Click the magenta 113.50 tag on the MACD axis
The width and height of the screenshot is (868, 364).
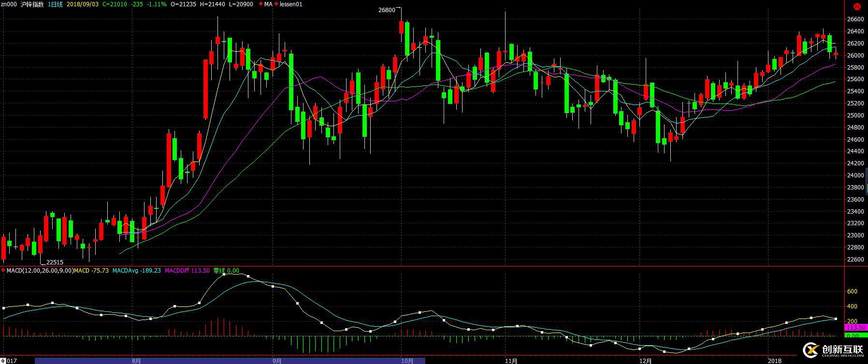point(855,328)
